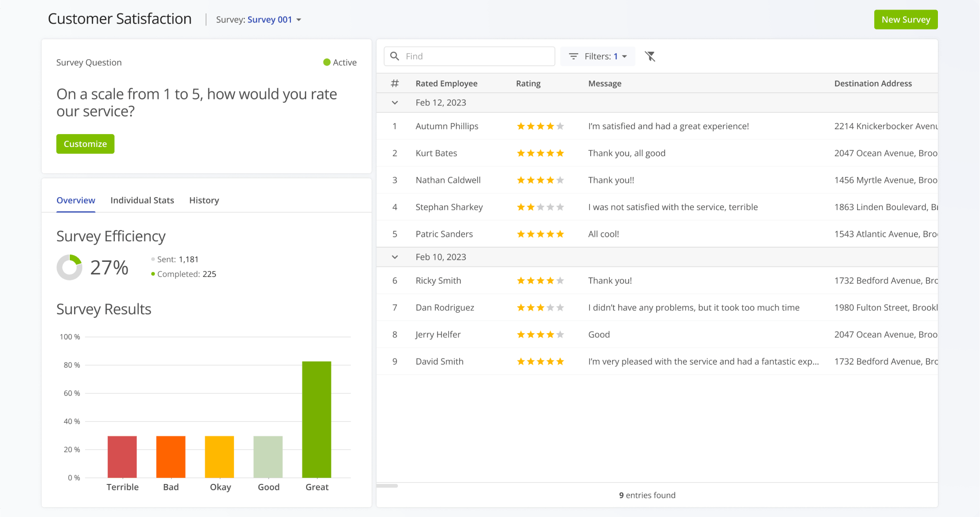Click the Customize button
The image size is (980, 517).
click(x=85, y=144)
